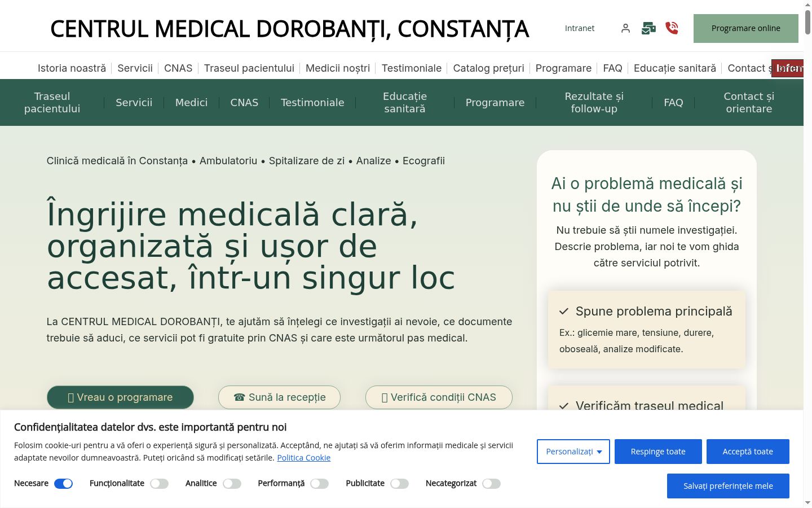Viewport: 812px width, 508px height.
Task: Open Programare in white top menu
Action: click(564, 68)
